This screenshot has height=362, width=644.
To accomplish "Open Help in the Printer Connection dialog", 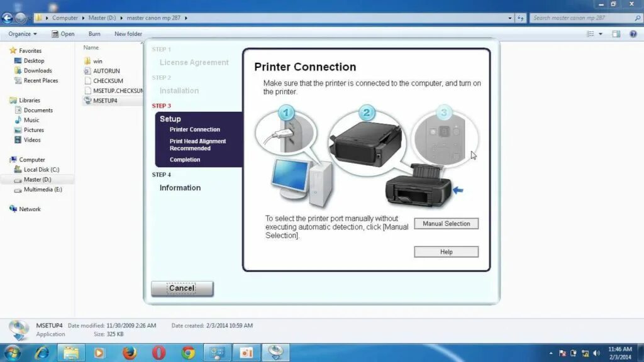I will [446, 252].
